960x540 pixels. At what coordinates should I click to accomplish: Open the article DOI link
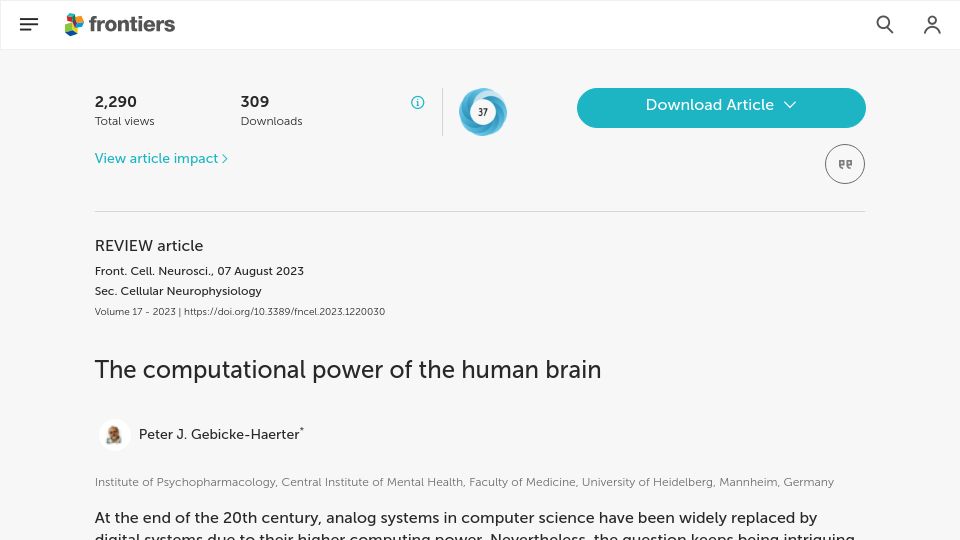285,312
